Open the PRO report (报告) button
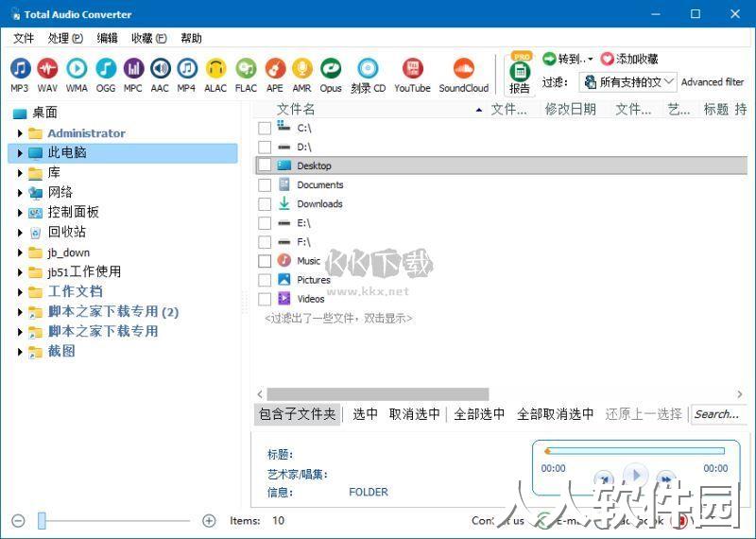Screen dimensions: 756x539 point(520,75)
